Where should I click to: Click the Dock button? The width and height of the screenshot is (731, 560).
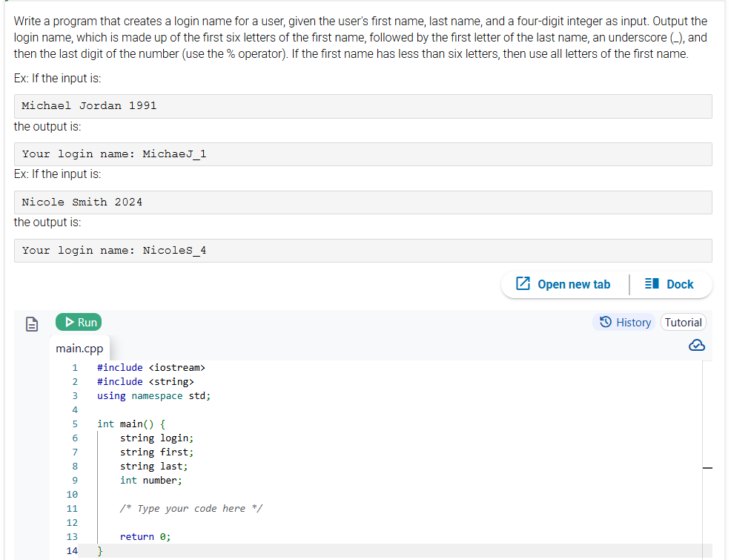668,284
